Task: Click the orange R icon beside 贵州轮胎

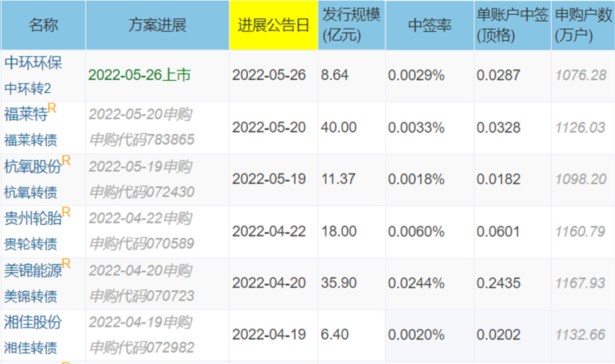Action: click(x=66, y=212)
